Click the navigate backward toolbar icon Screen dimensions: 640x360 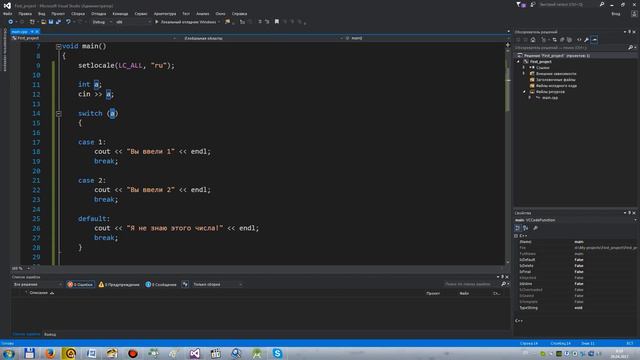click(x=11, y=22)
